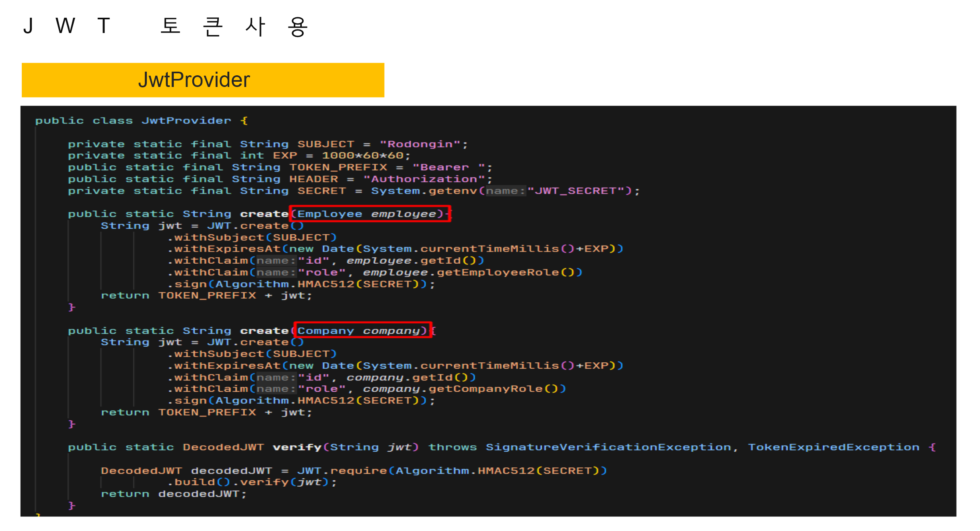Click the red-boxed Employee employee parameter
The height and width of the screenshot is (531, 980).
[369, 214]
